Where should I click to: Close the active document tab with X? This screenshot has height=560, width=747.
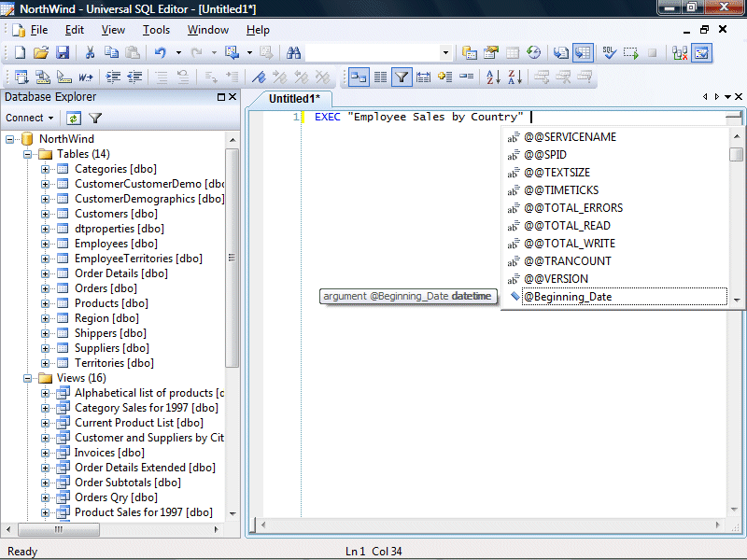[739, 97]
